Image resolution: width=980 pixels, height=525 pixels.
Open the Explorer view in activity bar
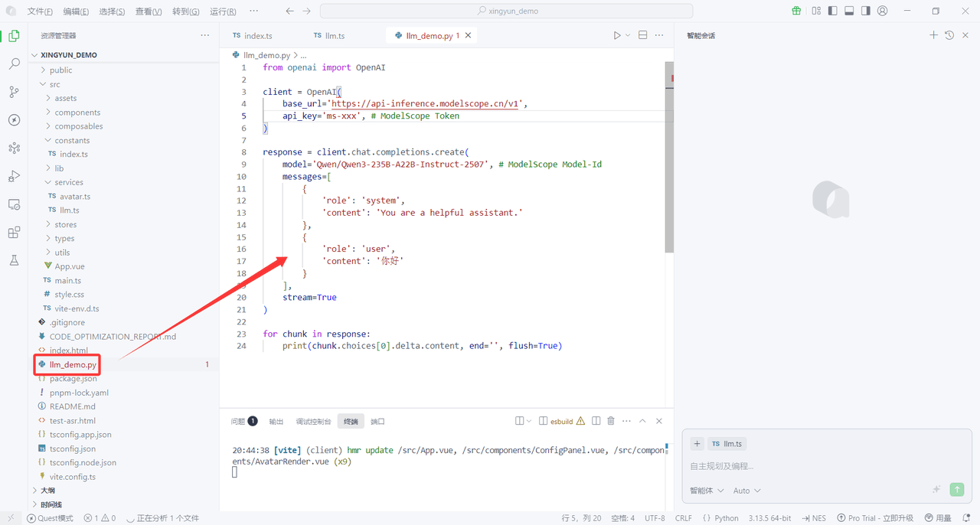click(x=14, y=36)
